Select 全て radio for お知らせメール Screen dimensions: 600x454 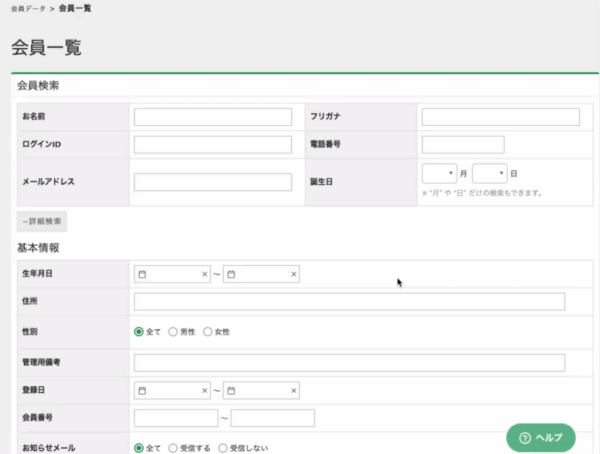pos(139,448)
